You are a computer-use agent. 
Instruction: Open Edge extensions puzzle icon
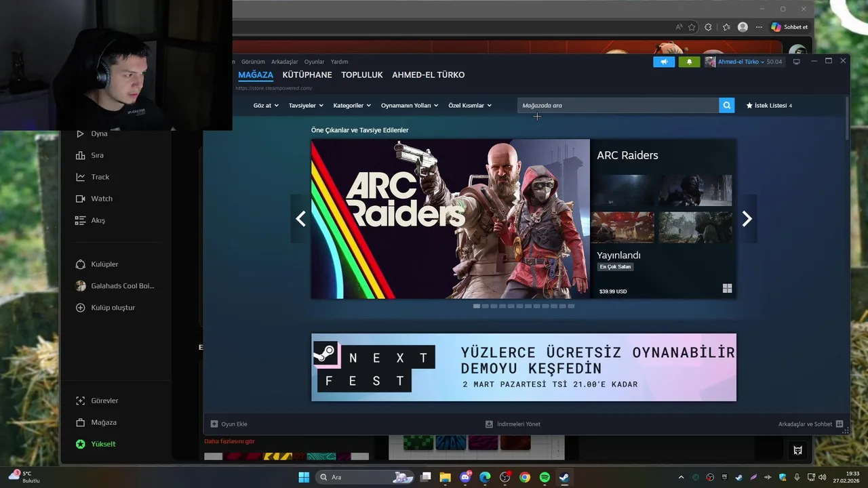tap(708, 27)
